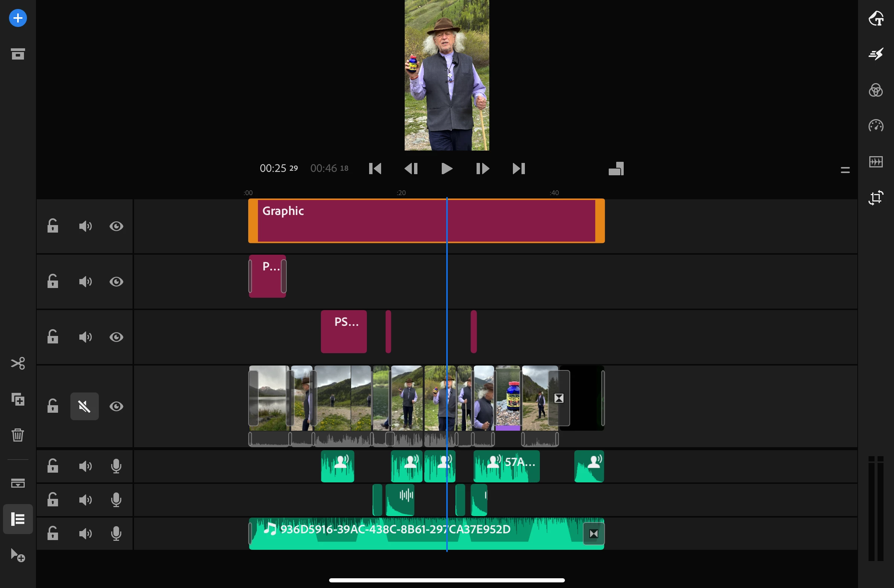Open the share/export cloud icon
The width and height of the screenshot is (894, 588).
click(x=876, y=18)
